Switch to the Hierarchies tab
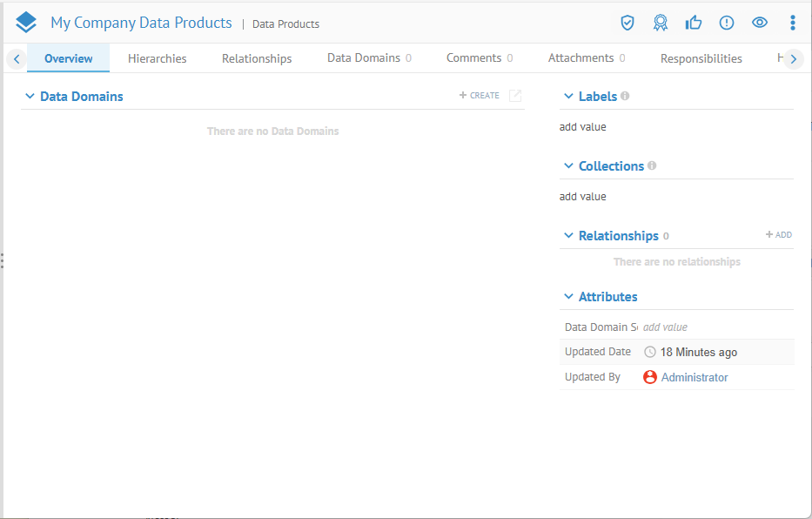 coord(157,58)
